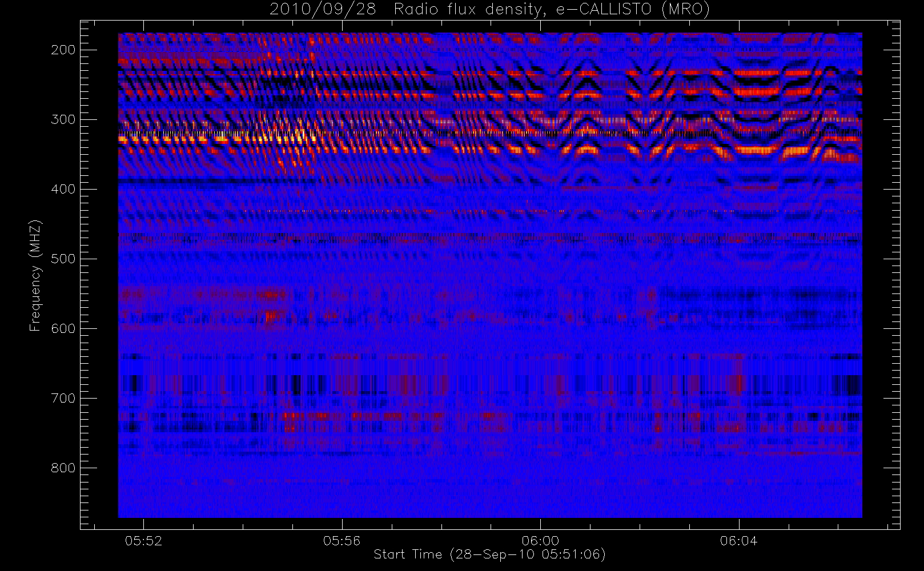Click the 500 frequency tick label

click(x=63, y=259)
